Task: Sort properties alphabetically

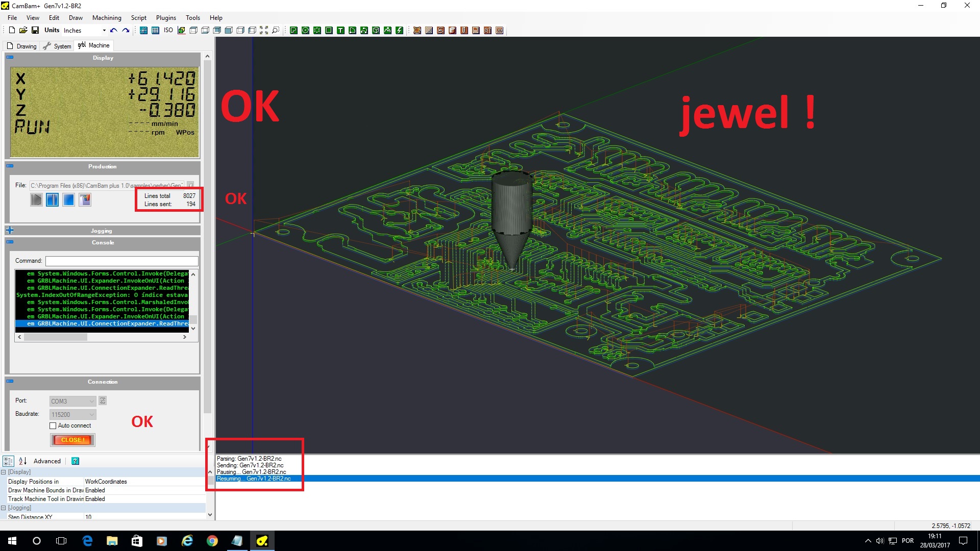Action: click(x=22, y=461)
